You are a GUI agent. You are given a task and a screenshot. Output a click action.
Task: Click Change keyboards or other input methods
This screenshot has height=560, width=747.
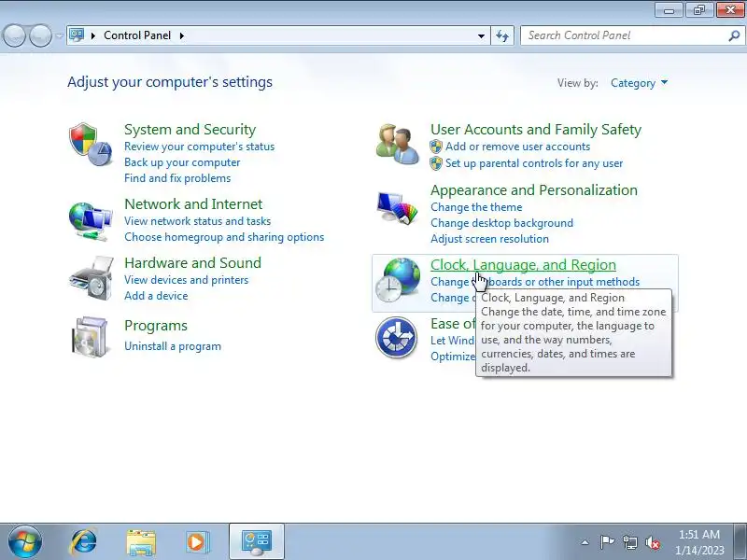pos(535,282)
